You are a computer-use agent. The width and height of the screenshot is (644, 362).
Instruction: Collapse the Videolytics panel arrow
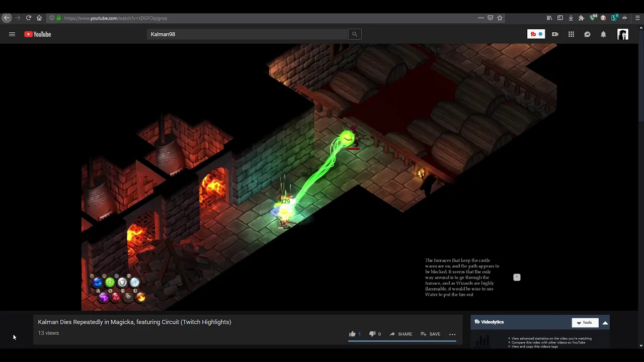[605, 323]
